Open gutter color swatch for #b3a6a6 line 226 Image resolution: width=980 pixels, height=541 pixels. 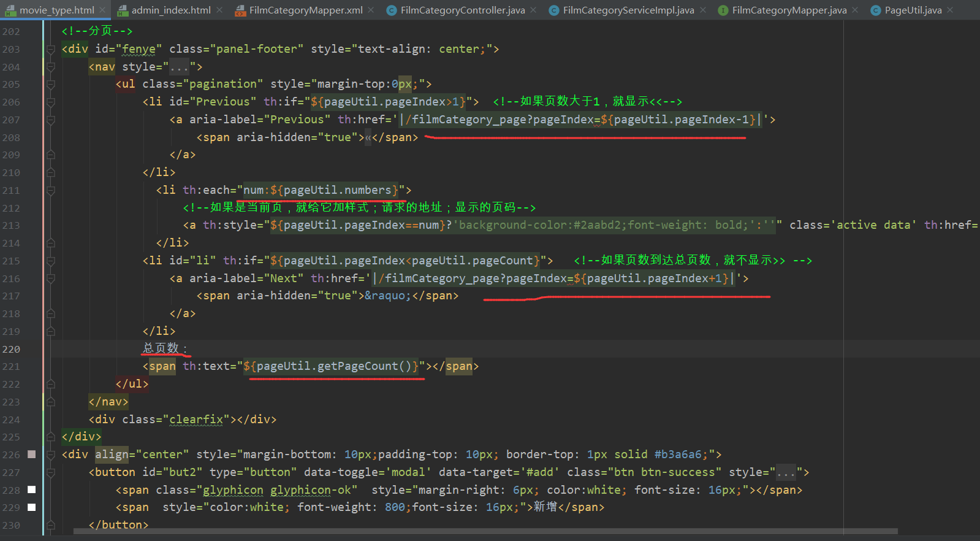point(32,455)
